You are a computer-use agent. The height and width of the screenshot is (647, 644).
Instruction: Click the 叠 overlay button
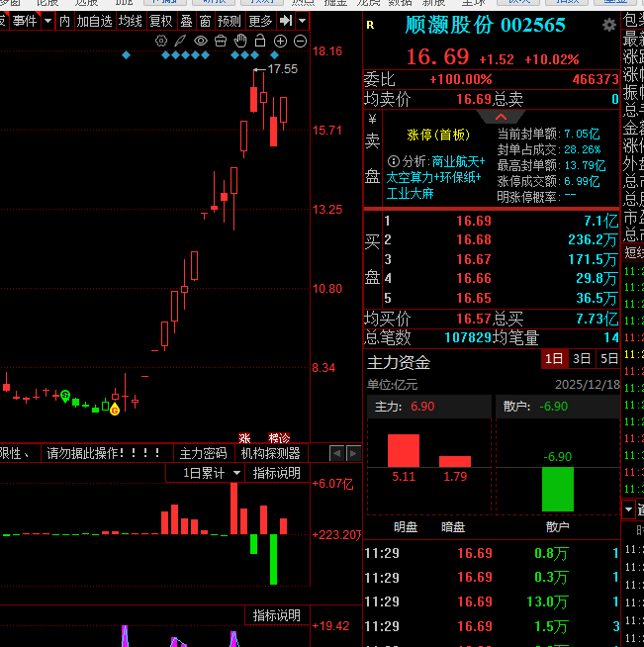(x=186, y=21)
